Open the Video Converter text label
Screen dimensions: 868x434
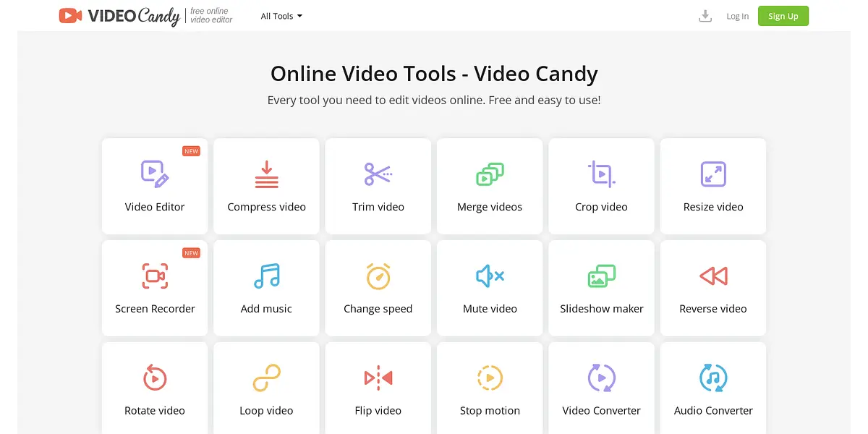[x=601, y=410]
